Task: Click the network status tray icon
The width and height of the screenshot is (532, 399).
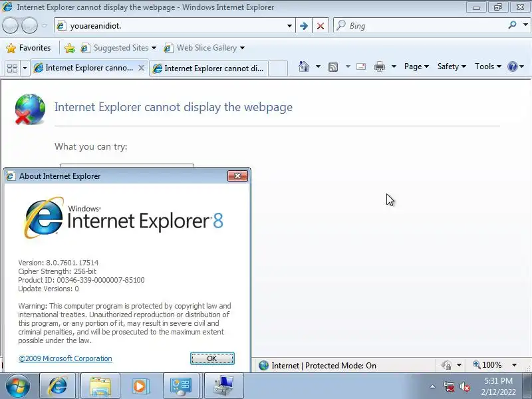Action: (448, 386)
